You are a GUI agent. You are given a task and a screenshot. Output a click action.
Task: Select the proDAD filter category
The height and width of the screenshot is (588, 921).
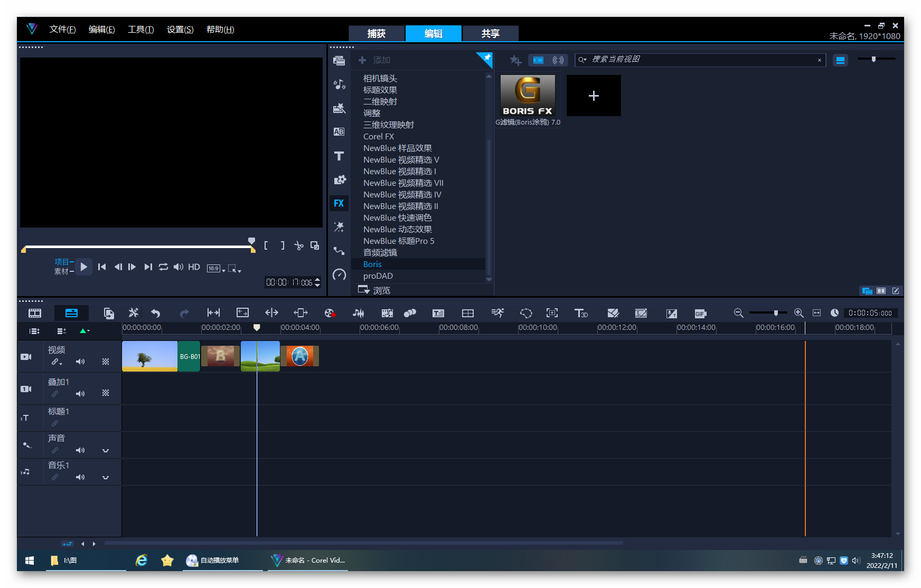[378, 276]
